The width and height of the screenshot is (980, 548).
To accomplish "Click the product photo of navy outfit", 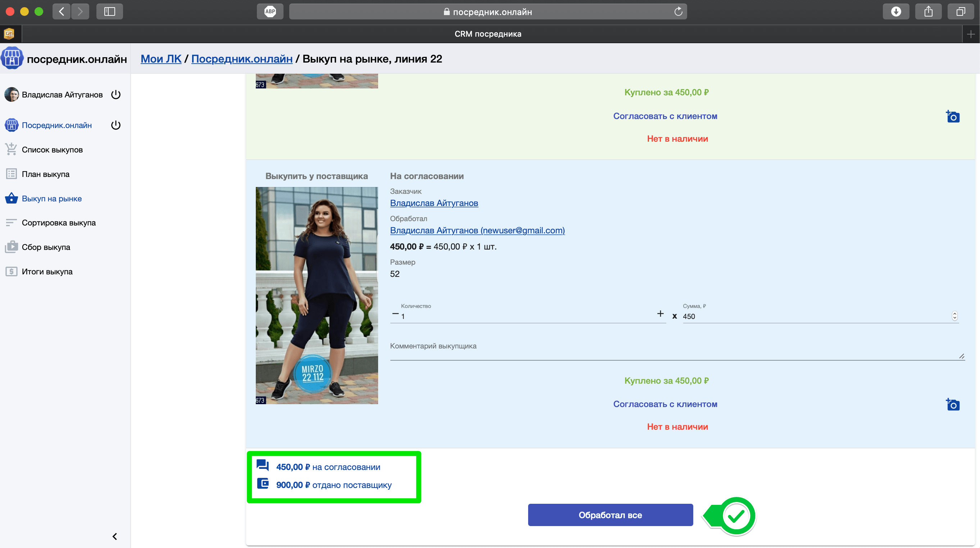I will pyautogui.click(x=317, y=295).
